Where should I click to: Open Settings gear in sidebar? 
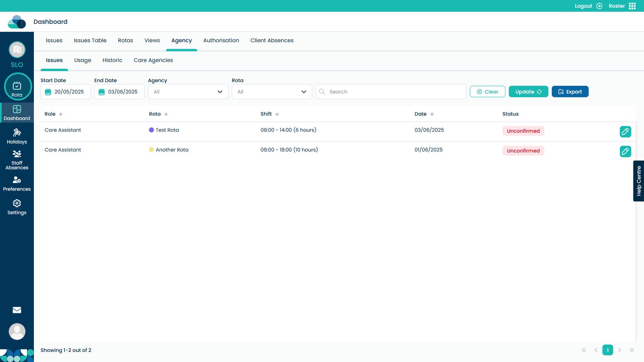click(x=17, y=207)
